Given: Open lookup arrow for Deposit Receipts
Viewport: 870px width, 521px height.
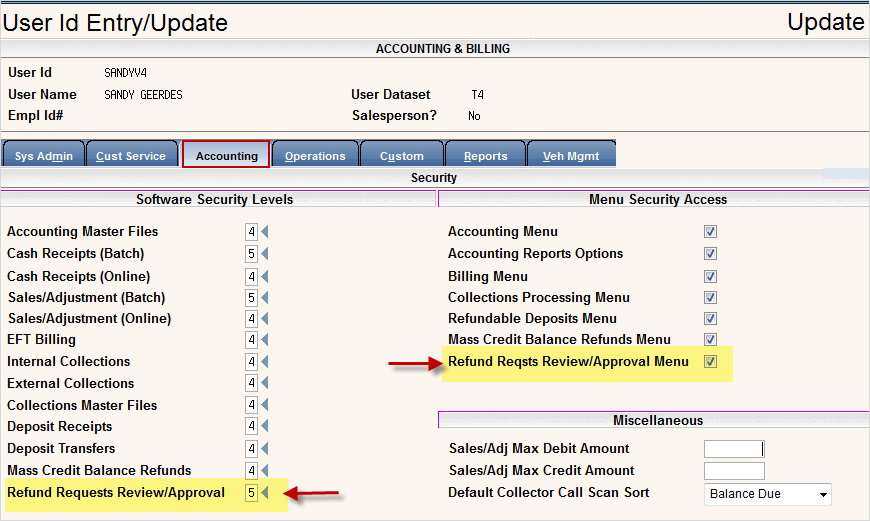Looking at the screenshot, I should pyautogui.click(x=265, y=426).
